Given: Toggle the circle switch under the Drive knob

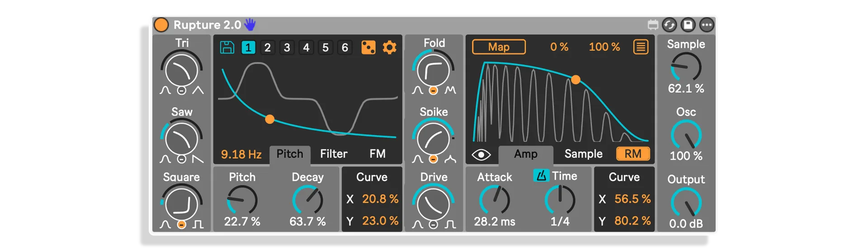Looking at the screenshot, I should 433,225.
